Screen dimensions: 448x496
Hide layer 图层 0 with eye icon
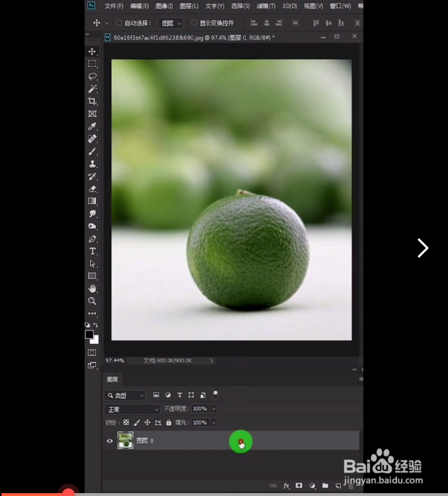click(110, 441)
